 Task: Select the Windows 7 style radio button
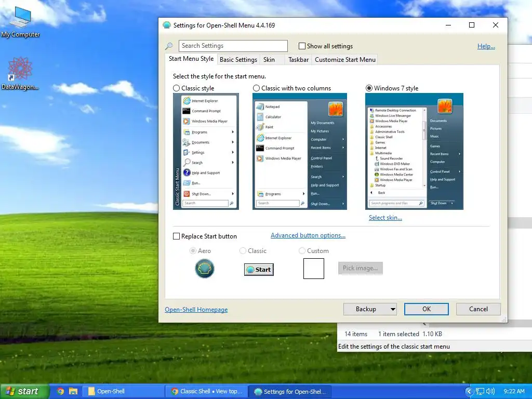point(369,88)
